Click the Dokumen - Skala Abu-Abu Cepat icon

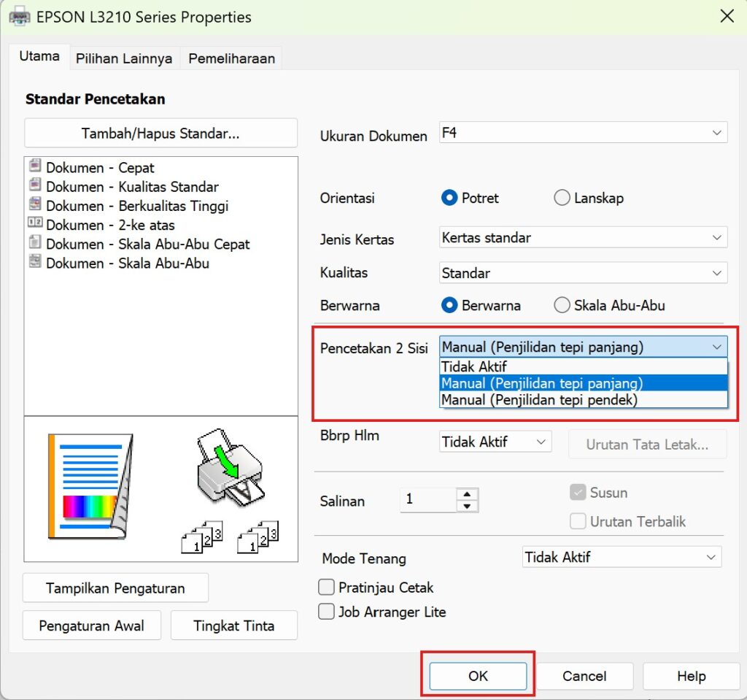pyautogui.click(x=35, y=243)
